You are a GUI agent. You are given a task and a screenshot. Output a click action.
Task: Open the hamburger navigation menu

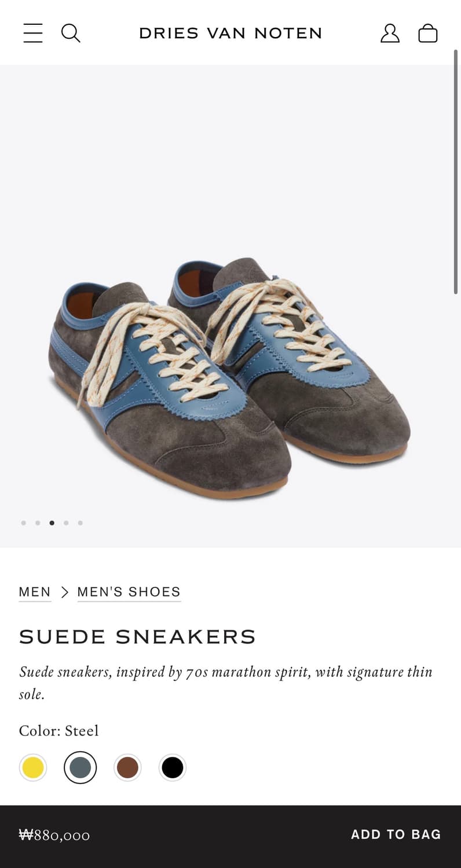(33, 33)
